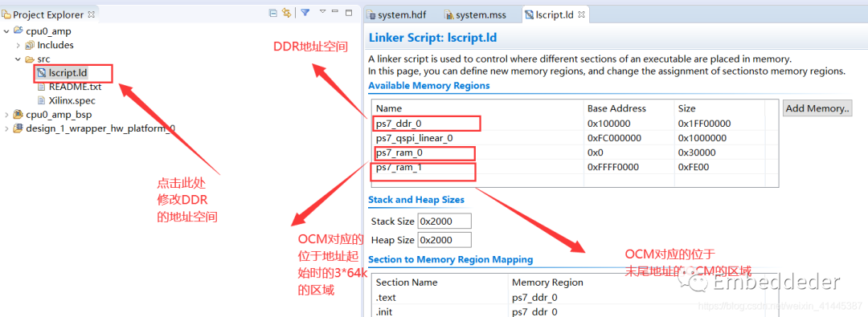Select README.txt in the tree
This screenshot has height=317, width=868.
coord(75,87)
